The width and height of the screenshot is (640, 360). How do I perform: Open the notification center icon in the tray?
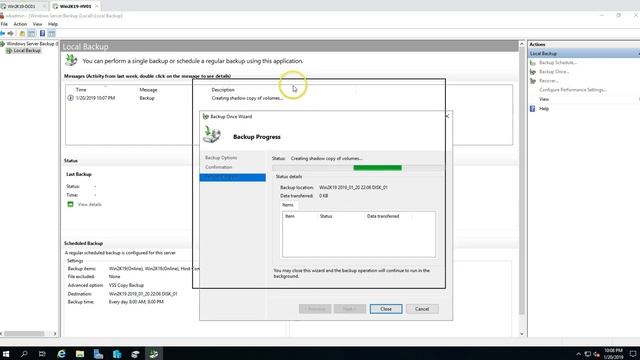pos(633,354)
